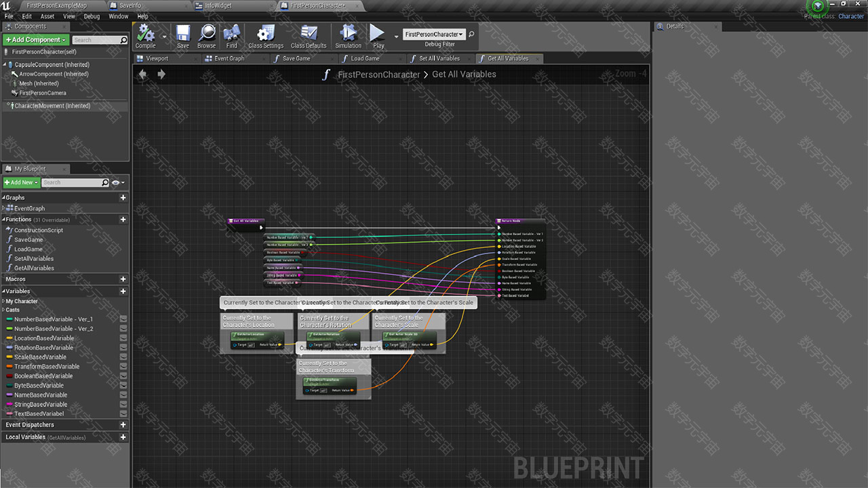Toggle visibility eye for NumberBasedVariable - Ver_2
Image resolution: width=868 pixels, height=488 pixels.
[123, 329]
